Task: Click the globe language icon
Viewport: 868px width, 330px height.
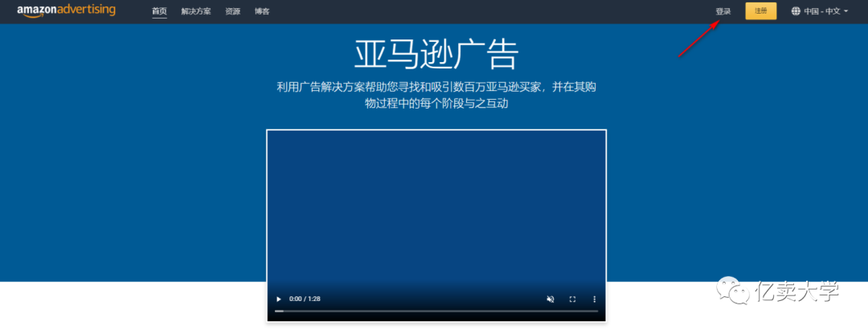Action: pyautogui.click(x=796, y=11)
